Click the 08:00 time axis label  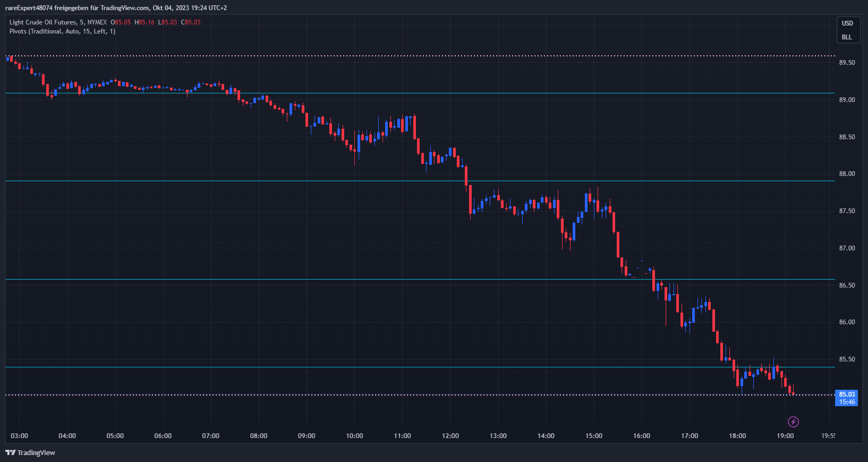[x=259, y=436]
